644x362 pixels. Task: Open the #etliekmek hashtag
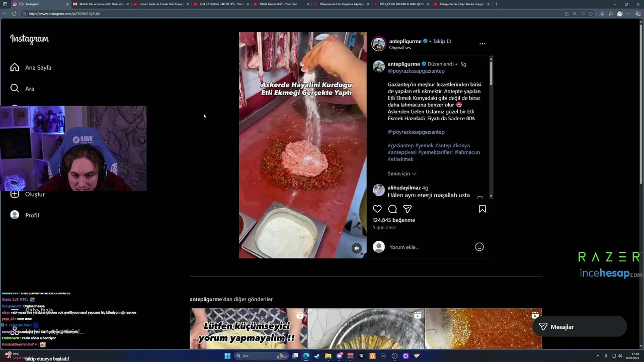click(x=400, y=159)
